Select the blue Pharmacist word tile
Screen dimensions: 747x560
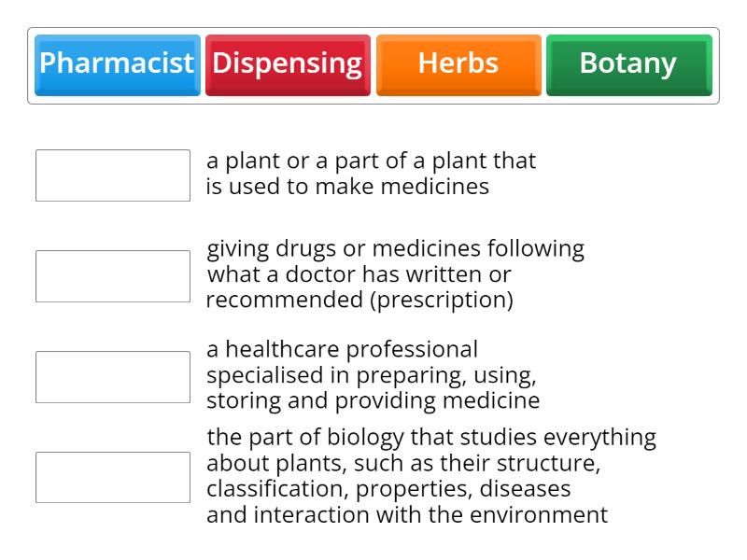point(117,63)
